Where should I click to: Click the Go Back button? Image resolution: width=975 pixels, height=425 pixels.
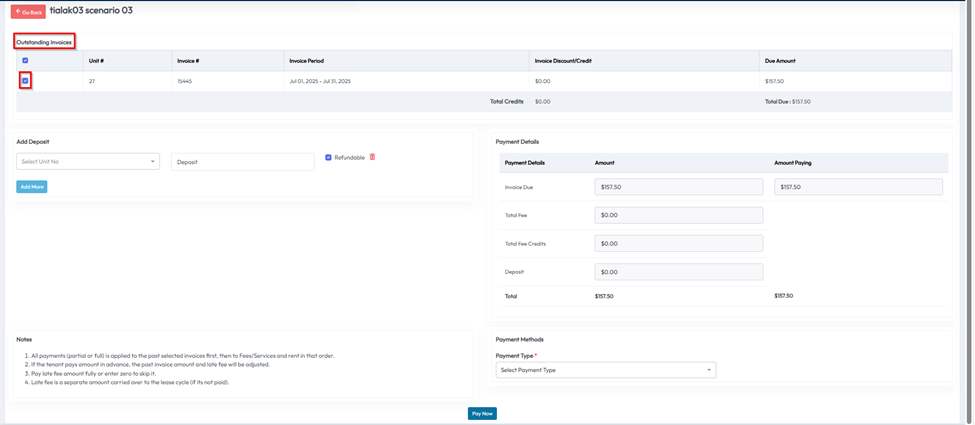tap(28, 12)
